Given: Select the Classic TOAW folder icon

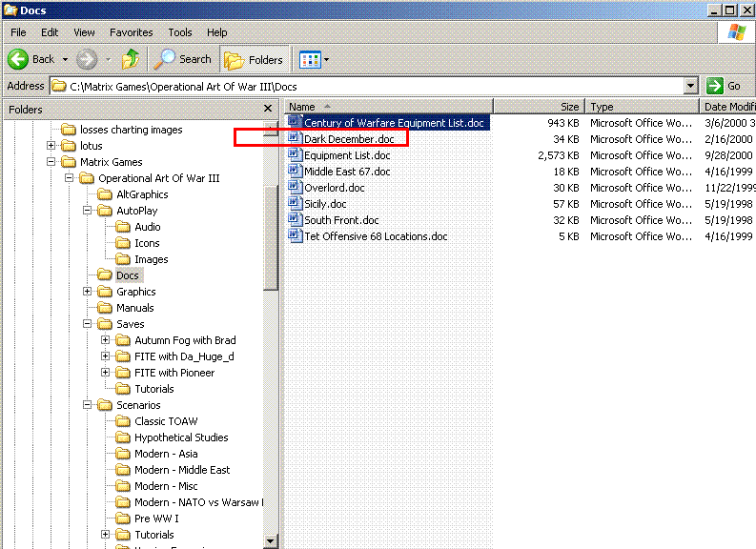Looking at the screenshot, I should pos(123,420).
